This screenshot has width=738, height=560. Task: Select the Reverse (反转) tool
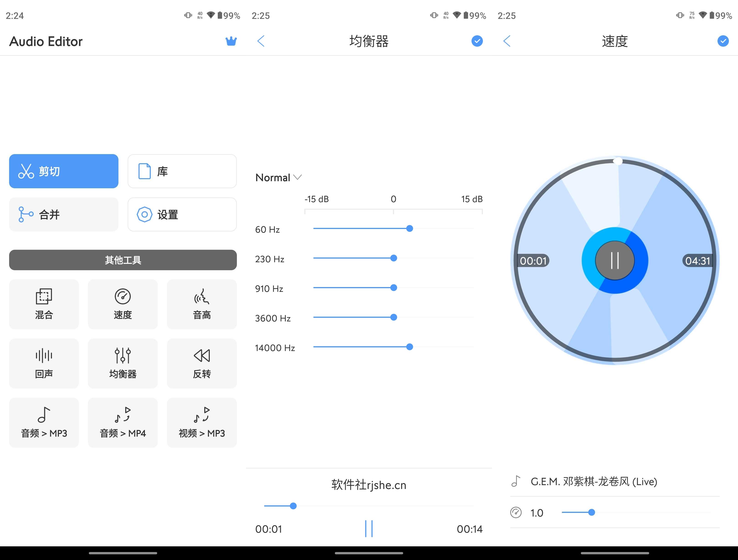click(202, 363)
